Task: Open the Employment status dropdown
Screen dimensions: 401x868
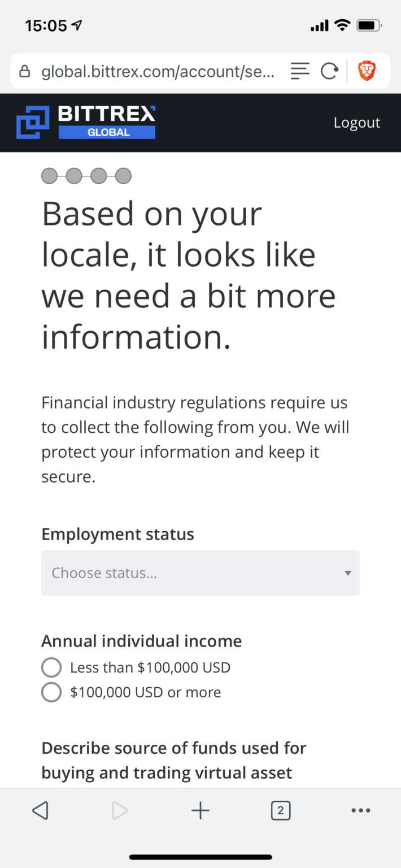Action: coord(200,573)
